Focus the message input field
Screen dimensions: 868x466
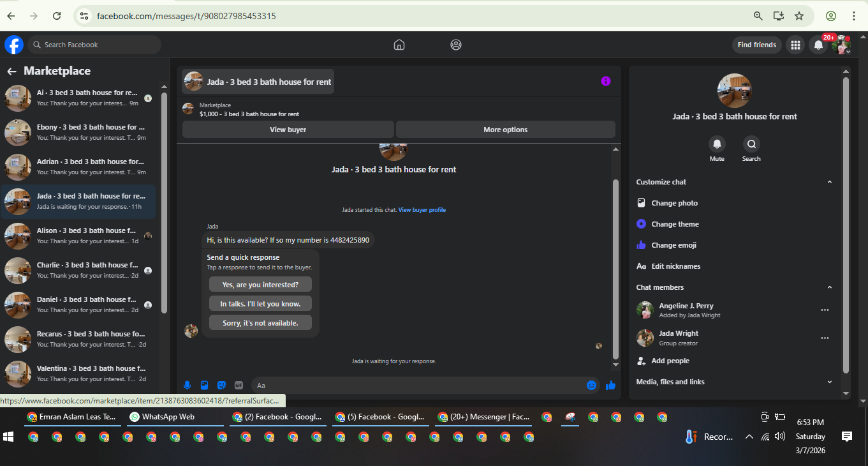418,385
